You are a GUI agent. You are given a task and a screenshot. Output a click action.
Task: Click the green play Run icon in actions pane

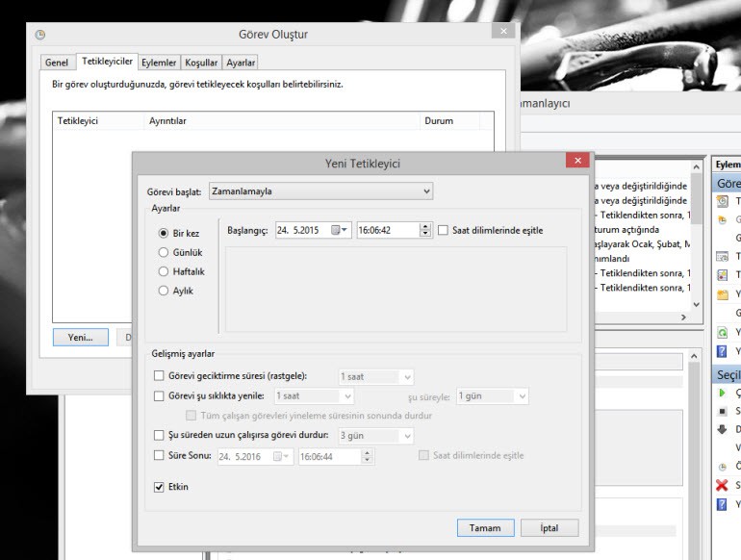tap(723, 393)
